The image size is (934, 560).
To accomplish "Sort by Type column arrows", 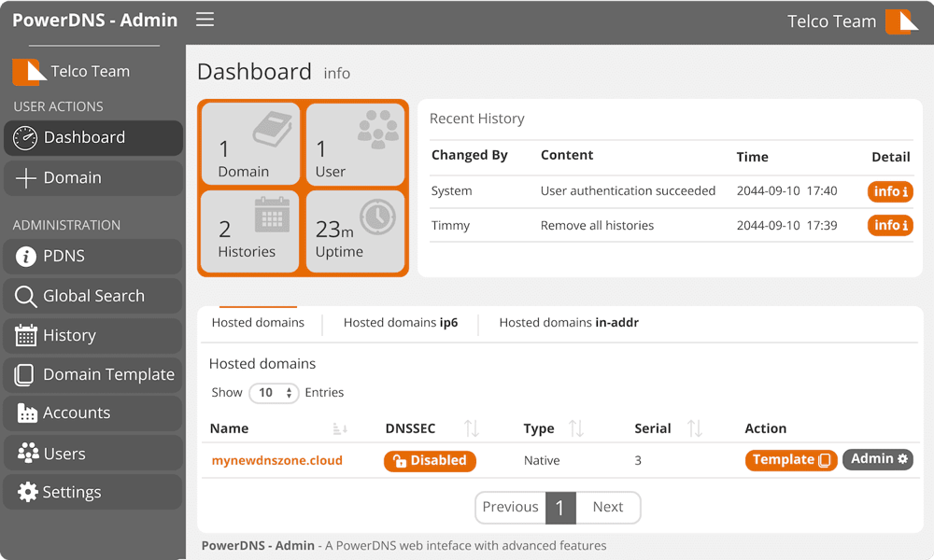I will coord(576,427).
